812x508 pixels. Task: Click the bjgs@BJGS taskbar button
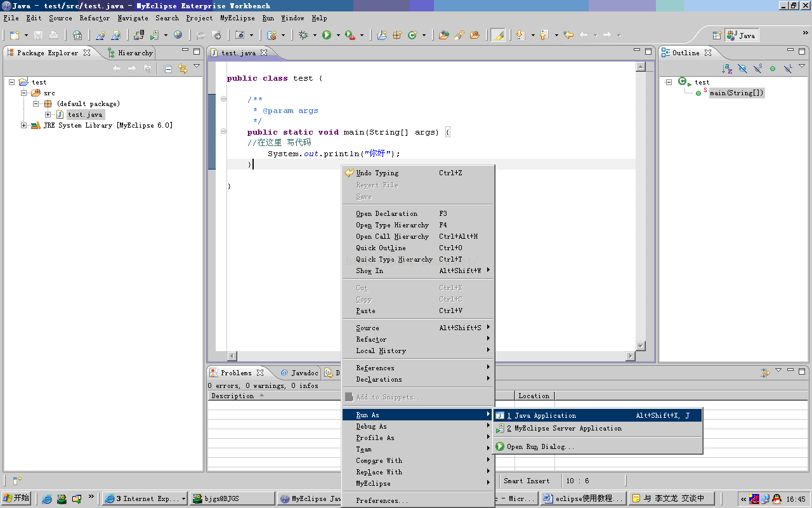232,498
